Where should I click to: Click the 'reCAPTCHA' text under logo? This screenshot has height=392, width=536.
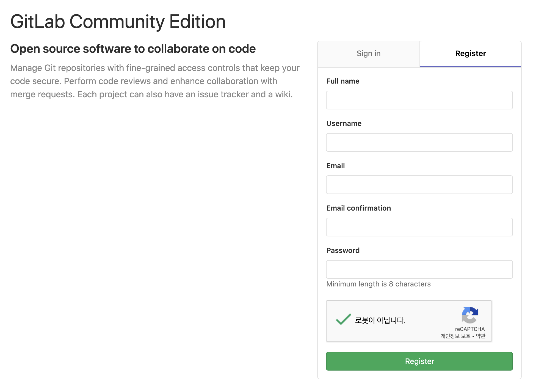tap(470, 329)
